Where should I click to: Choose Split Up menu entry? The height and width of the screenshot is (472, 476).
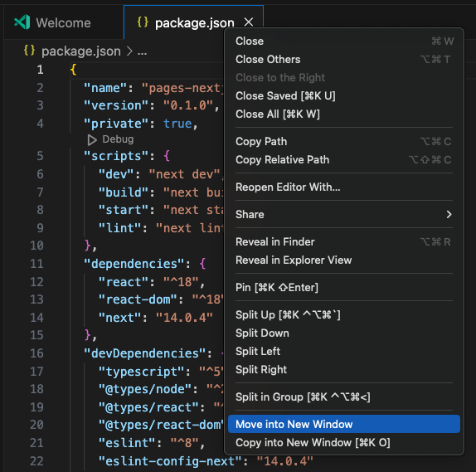[344, 314]
